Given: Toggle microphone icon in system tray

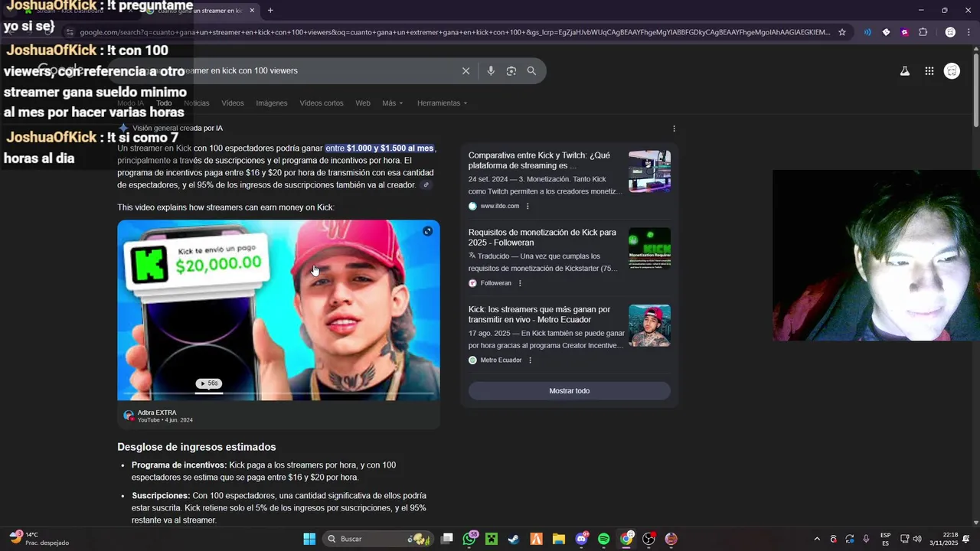Looking at the screenshot, I should point(866,539).
